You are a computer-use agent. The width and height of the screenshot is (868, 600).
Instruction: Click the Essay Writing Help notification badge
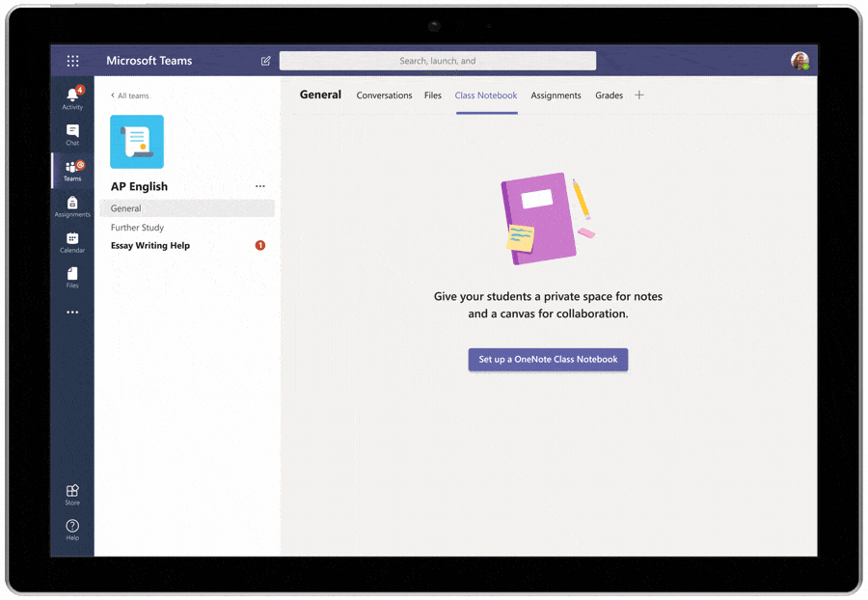[x=260, y=245]
